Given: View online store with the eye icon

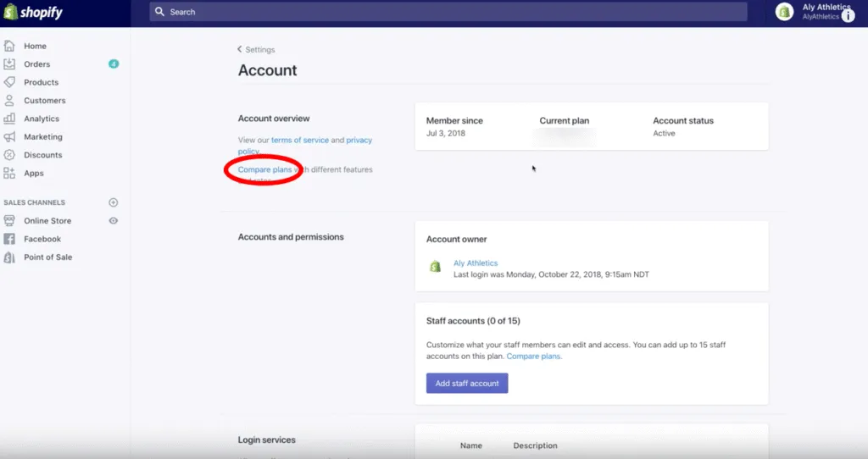Looking at the screenshot, I should tap(114, 221).
